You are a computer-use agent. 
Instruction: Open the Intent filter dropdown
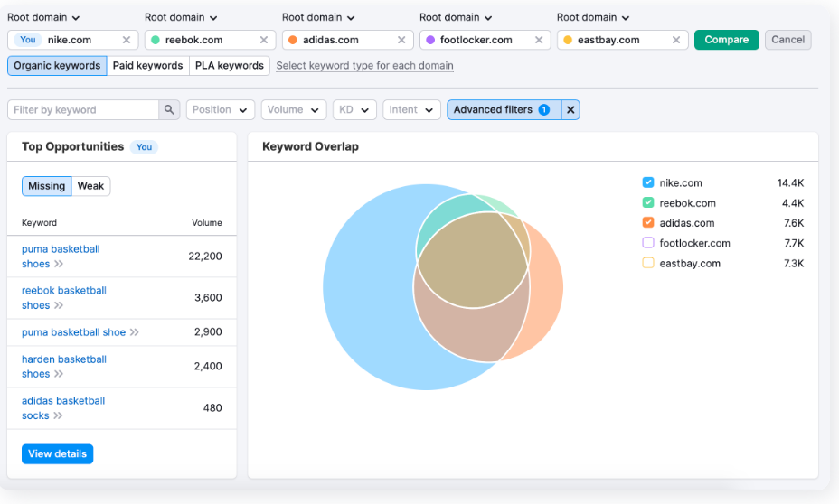[411, 109]
